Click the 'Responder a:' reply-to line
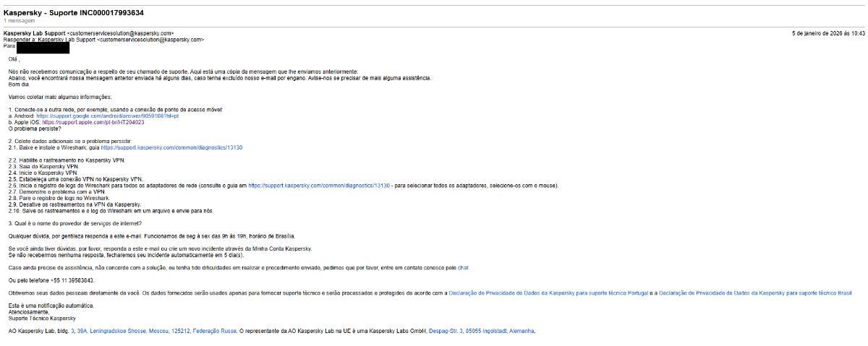 [103, 40]
